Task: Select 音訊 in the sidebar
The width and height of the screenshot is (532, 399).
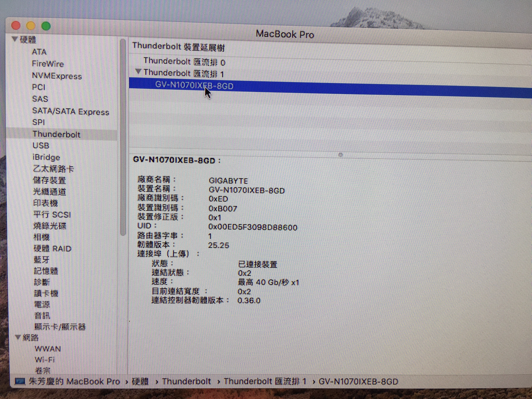Action: pos(42,315)
